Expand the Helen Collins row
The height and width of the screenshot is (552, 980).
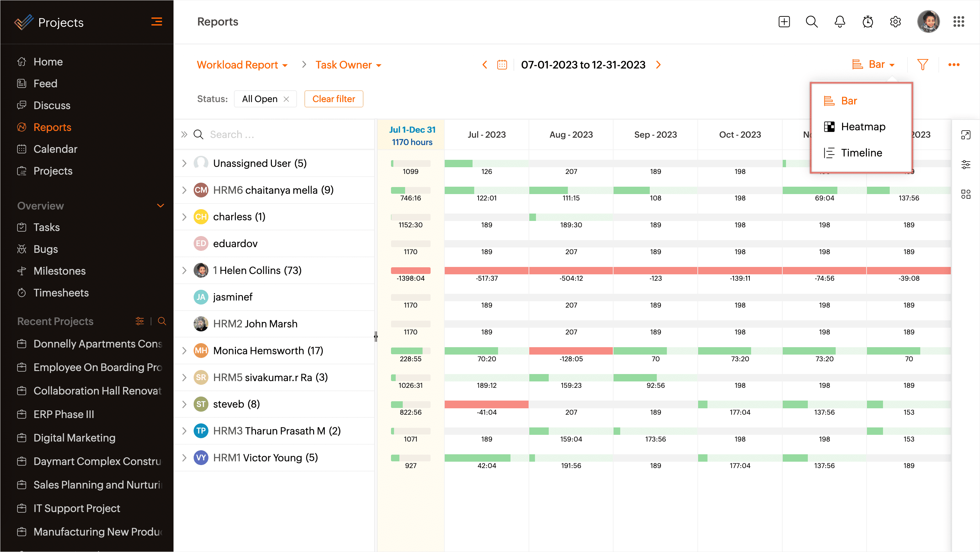[x=185, y=270]
